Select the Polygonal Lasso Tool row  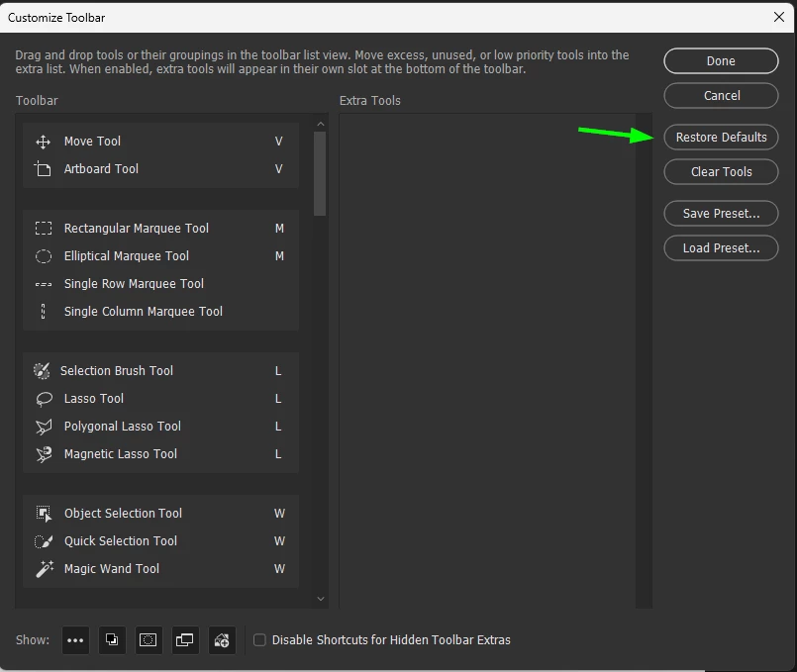pyautogui.click(x=160, y=427)
